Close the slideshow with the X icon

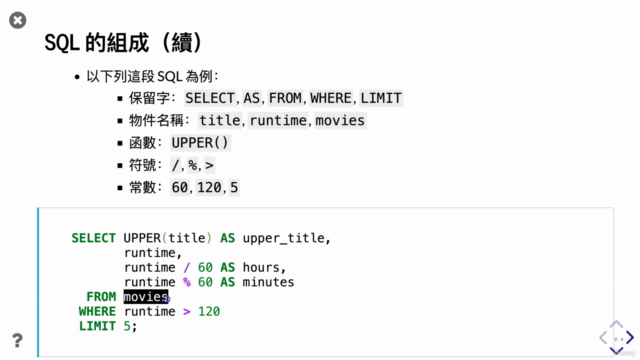[18, 20]
